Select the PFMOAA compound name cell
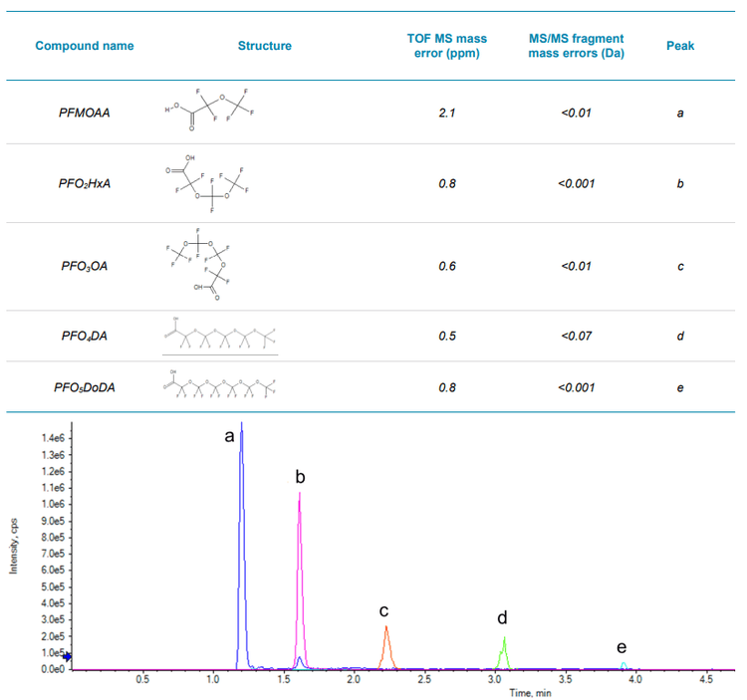 tap(85, 113)
